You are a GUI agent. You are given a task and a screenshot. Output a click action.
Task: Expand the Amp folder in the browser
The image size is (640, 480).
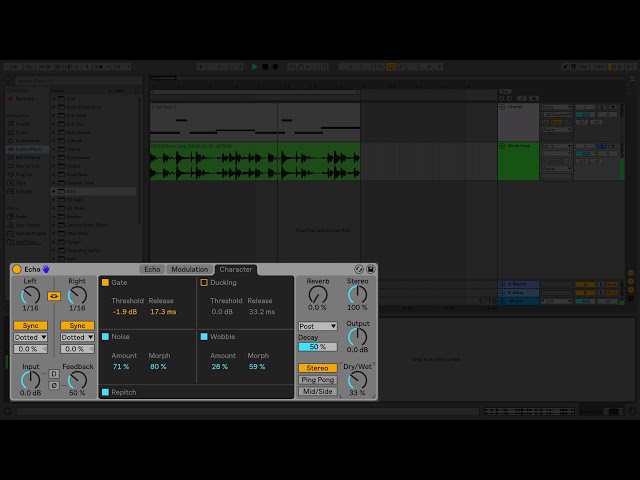tap(53, 99)
